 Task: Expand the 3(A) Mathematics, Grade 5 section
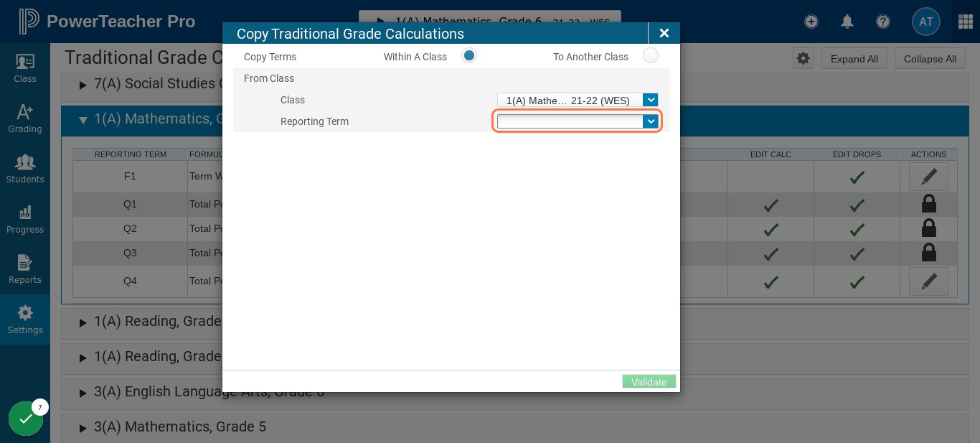[83, 428]
